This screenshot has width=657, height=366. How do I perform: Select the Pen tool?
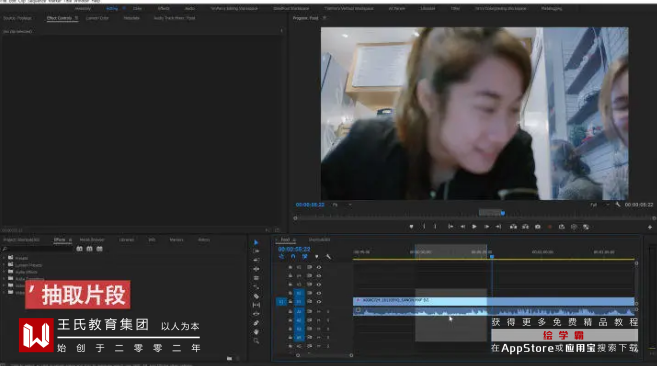coord(256,323)
